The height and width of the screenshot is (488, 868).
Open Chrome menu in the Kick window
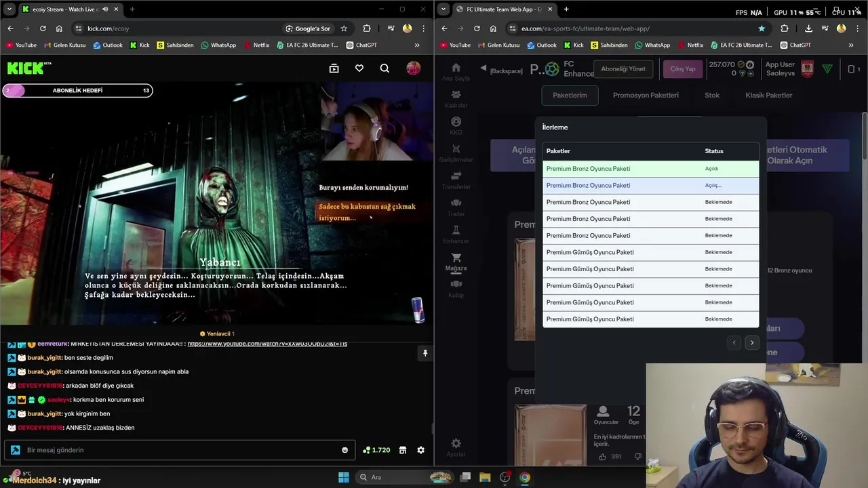424,28
